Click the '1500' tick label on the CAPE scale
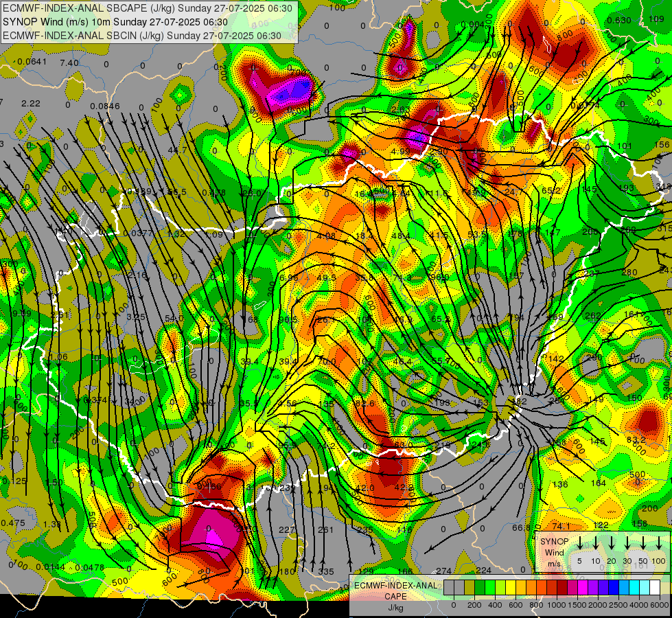 coord(578,605)
